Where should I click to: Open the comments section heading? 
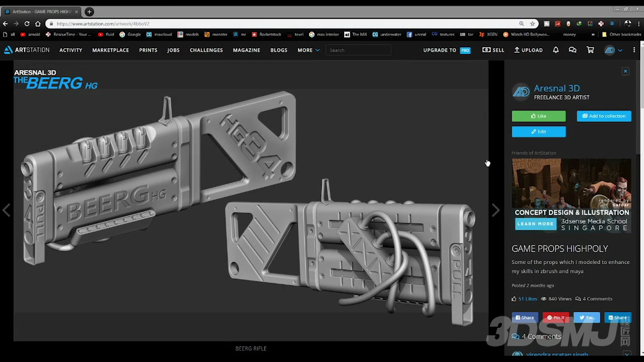point(536,336)
